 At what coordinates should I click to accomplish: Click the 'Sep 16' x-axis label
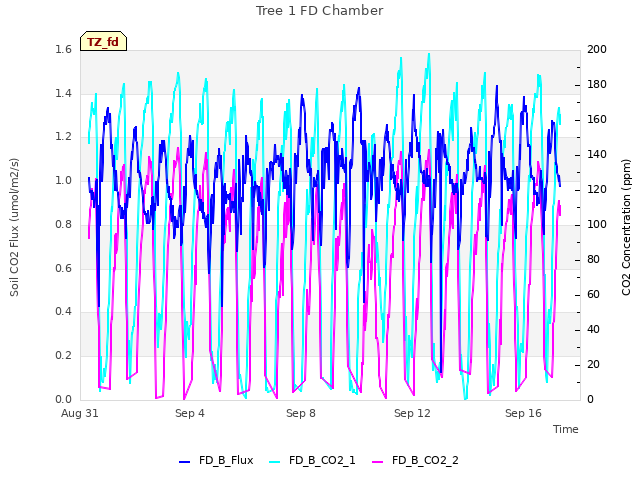(x=523, y=413)
